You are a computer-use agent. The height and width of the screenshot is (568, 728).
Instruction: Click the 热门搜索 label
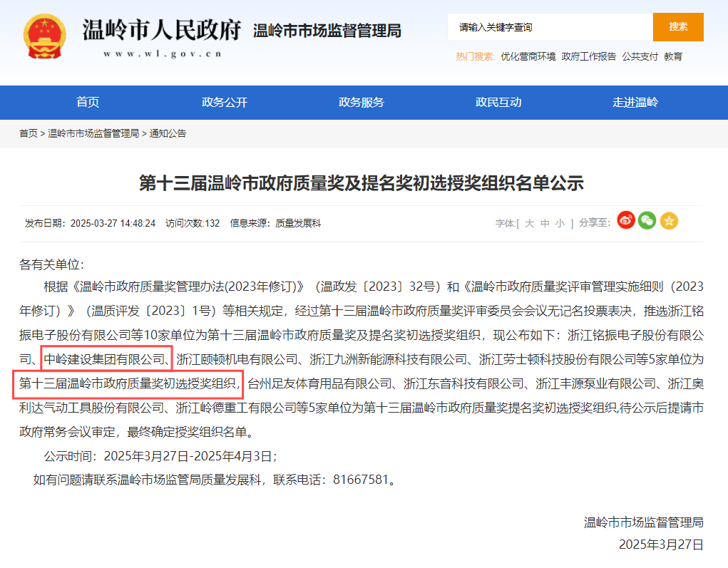click(475, 56)
